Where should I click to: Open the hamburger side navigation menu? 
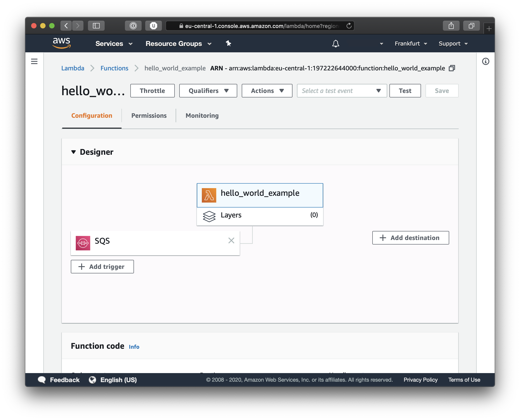(34, 61)
